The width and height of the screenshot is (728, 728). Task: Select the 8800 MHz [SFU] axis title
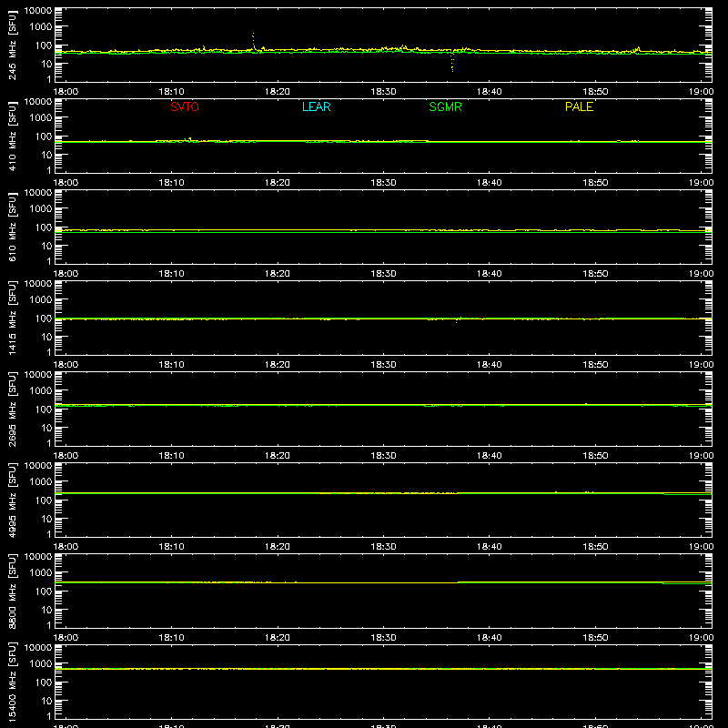pyautogui.click(x=12, y=591)
